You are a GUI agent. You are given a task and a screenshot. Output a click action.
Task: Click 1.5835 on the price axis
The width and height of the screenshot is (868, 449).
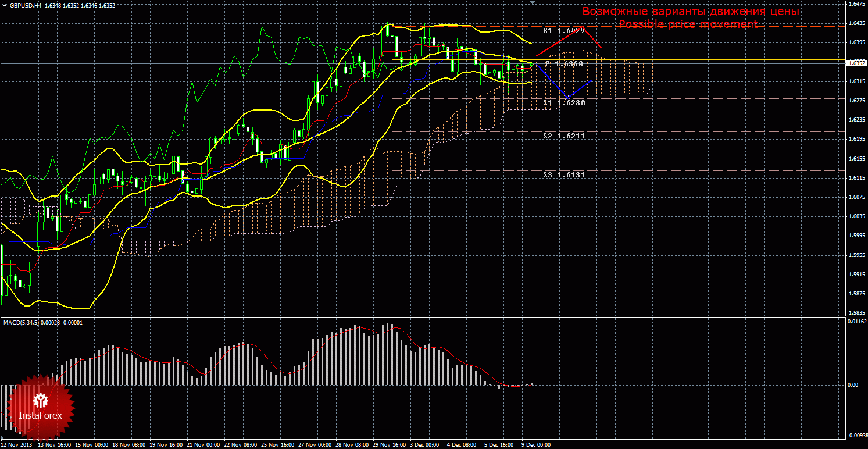[856, 313]
